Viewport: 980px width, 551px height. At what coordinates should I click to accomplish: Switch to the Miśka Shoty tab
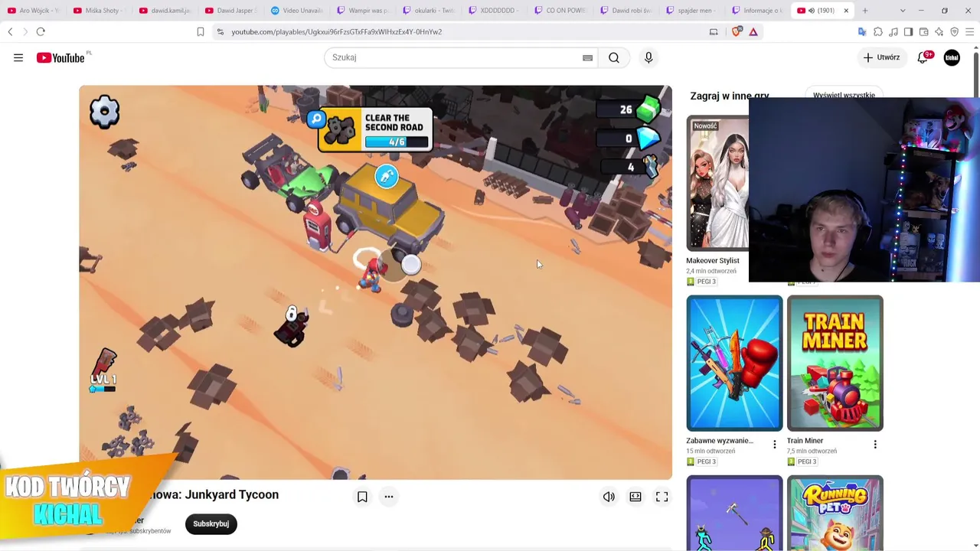pos(100,11)
